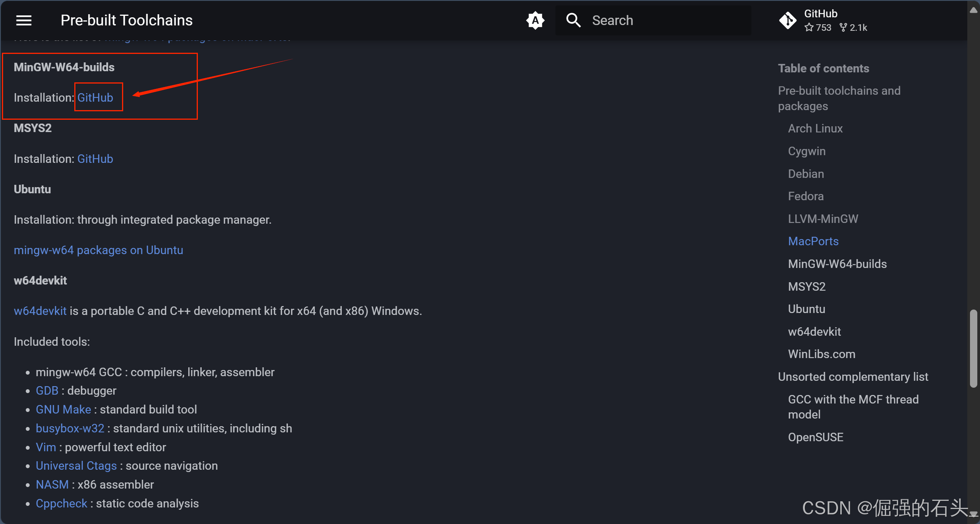Select Arch Linux in table of contents

(x=815, y=129)
